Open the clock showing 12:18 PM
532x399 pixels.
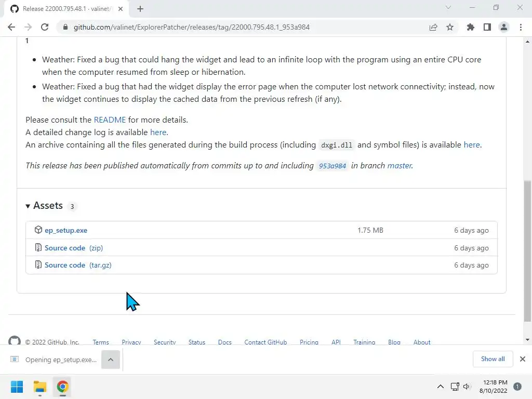point(494,387)
